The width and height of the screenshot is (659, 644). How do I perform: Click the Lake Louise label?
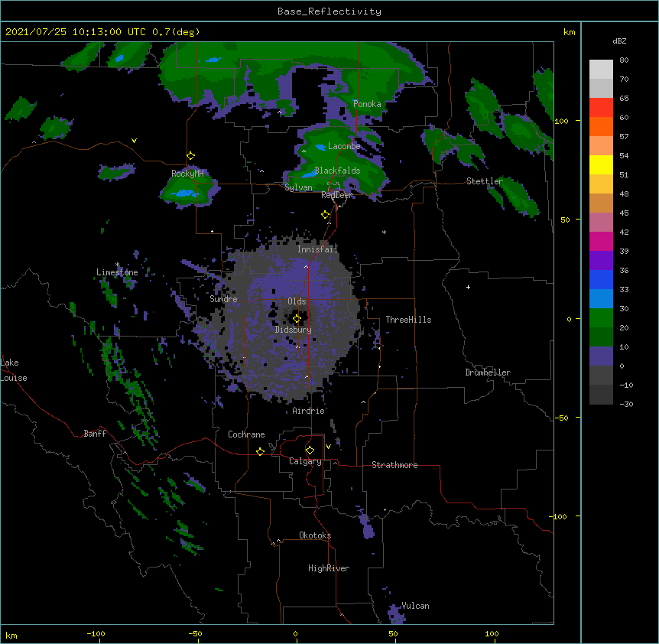(x=14, y=370)
